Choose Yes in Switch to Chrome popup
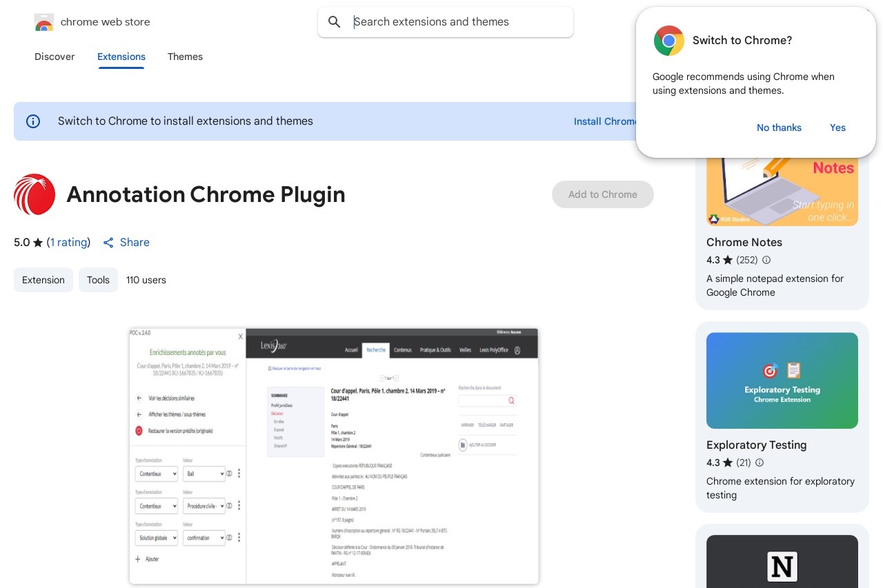This screenshot has height=588, width=883. (837, 128)
